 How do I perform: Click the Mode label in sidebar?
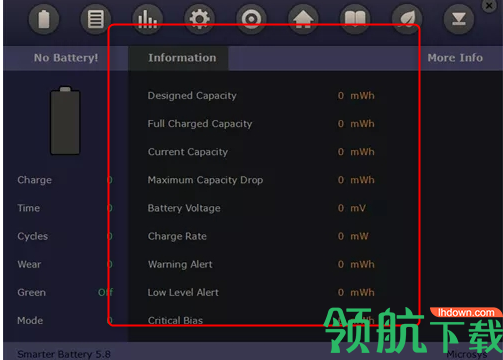30,321
